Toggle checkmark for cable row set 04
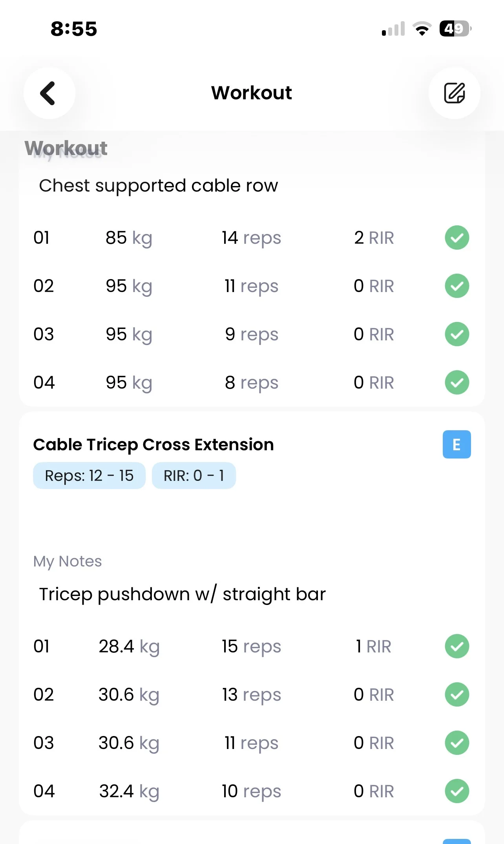The image size is (504, 844). pos(457,382)
